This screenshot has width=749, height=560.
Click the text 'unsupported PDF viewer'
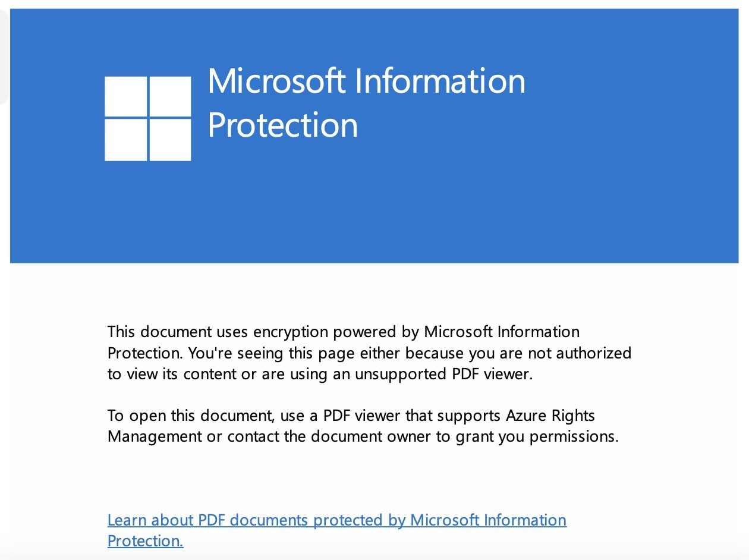(442, 375)
